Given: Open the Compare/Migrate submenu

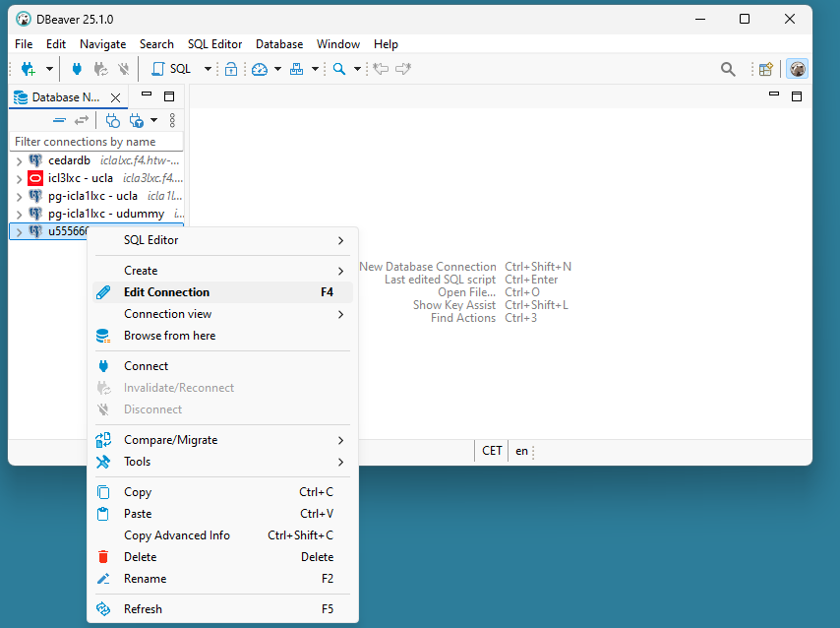Looking at the screenshot, I should tap(222, 440).
